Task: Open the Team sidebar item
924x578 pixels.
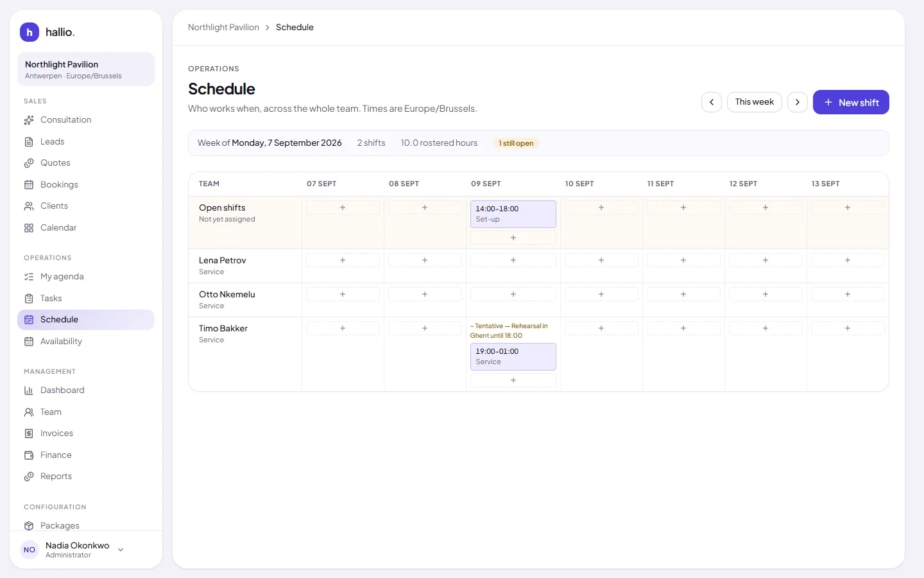Action: [x=86, y=412]
